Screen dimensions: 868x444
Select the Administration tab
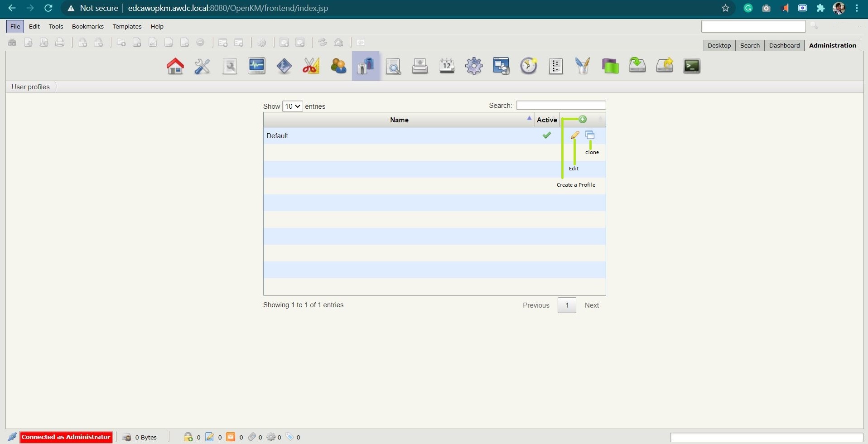pos(832,45)
